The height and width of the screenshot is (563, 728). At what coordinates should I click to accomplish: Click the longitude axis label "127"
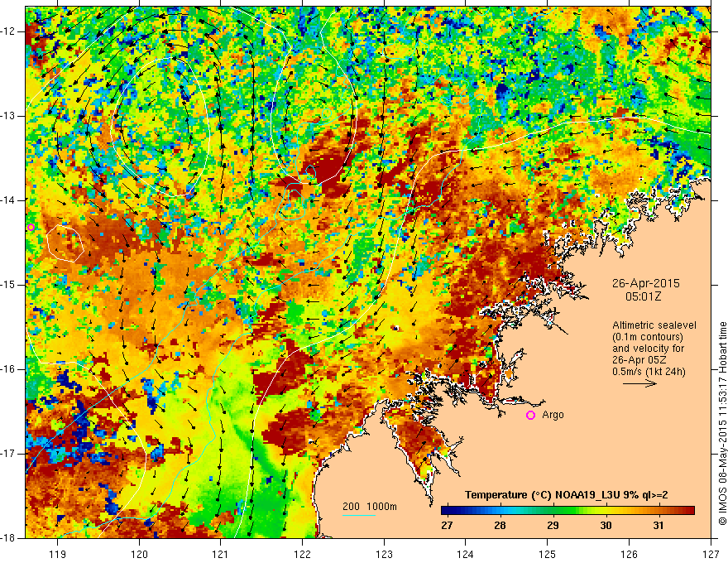pos(711,554)
